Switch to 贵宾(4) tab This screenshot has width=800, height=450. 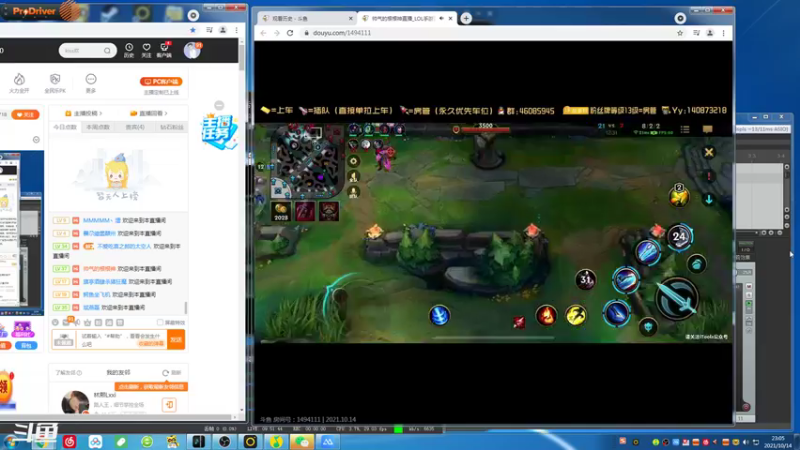click(135, 127)
